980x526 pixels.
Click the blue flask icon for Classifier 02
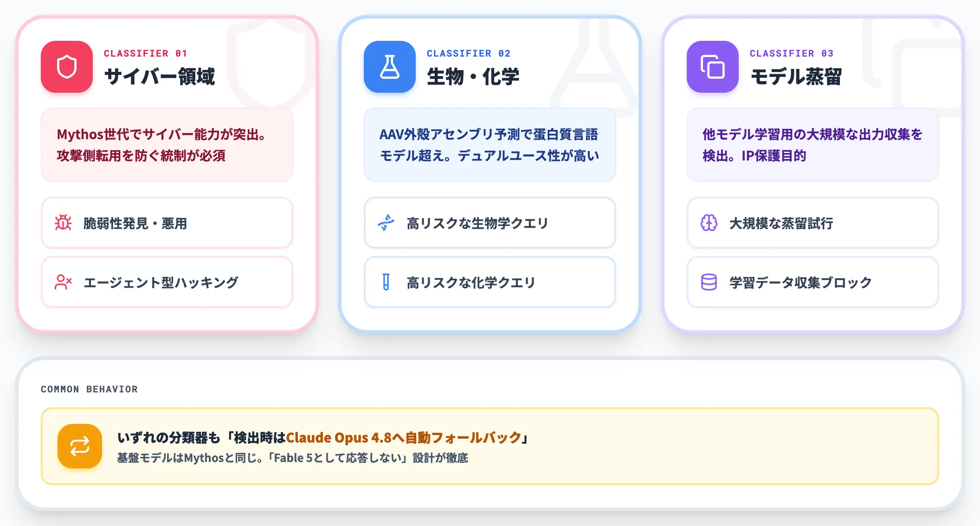tap(390, 67)
